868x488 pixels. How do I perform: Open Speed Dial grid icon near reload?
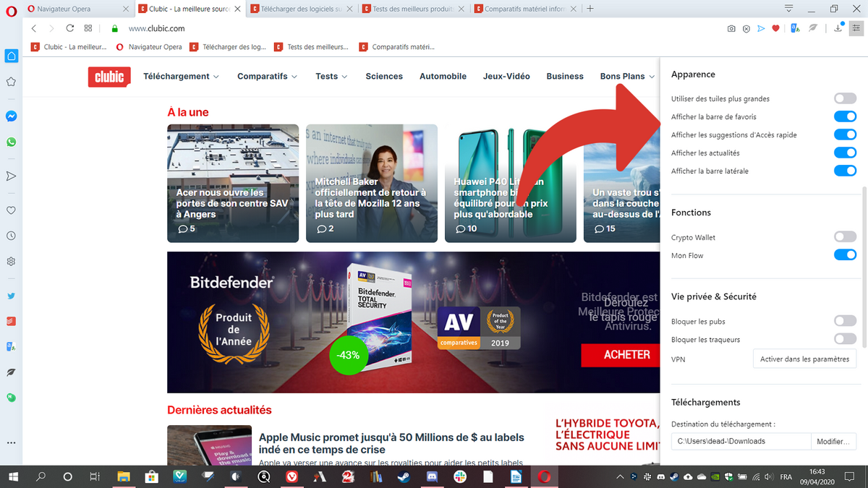88,28
